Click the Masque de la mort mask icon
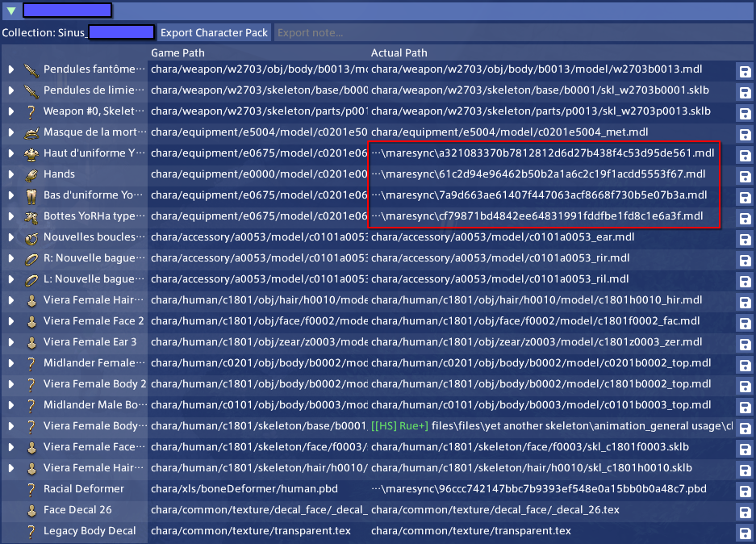 tap(31, 132)
